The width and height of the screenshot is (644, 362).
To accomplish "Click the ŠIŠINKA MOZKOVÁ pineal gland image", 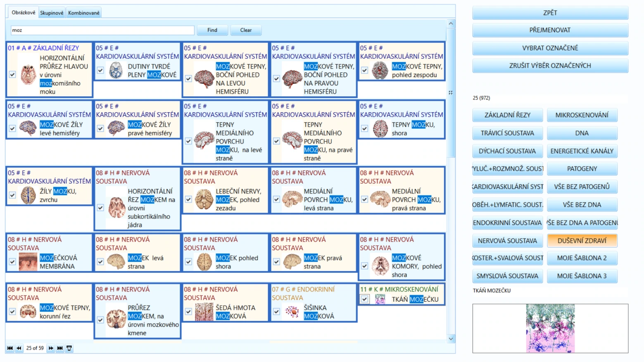I will (x=292, y=312).
